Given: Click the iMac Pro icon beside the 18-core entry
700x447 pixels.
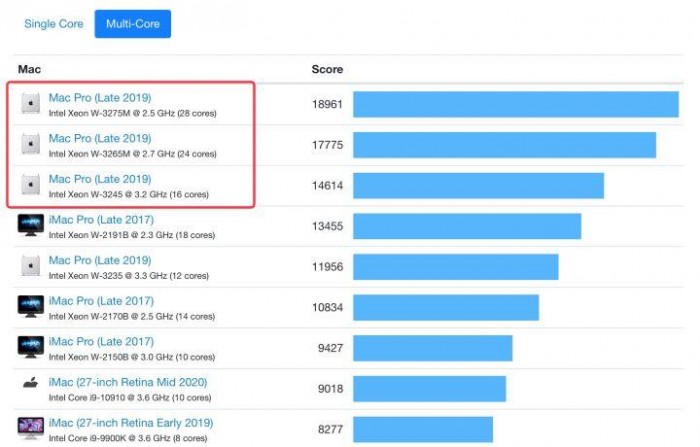Looking at the screenshot, I should (x=31, y=225).
